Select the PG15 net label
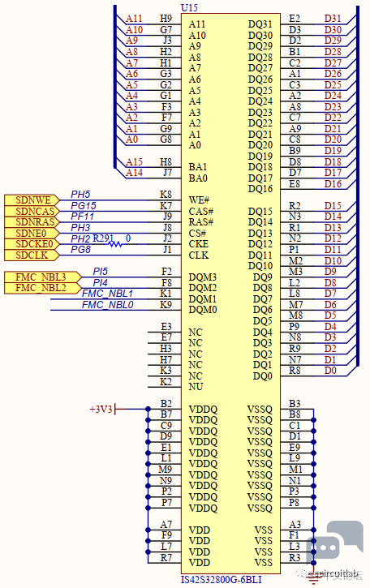The width and height of the screenshot is (370, 588). click(84, 205)
